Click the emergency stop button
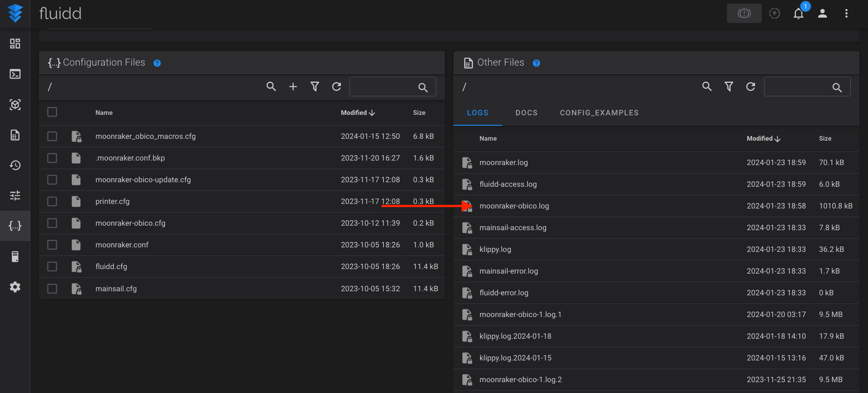 (x=744, y=13)
